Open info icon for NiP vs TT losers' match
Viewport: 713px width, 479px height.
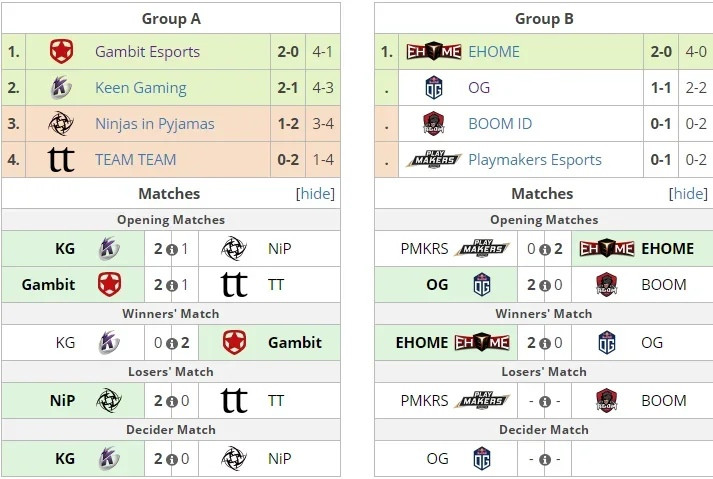point(171,401)
